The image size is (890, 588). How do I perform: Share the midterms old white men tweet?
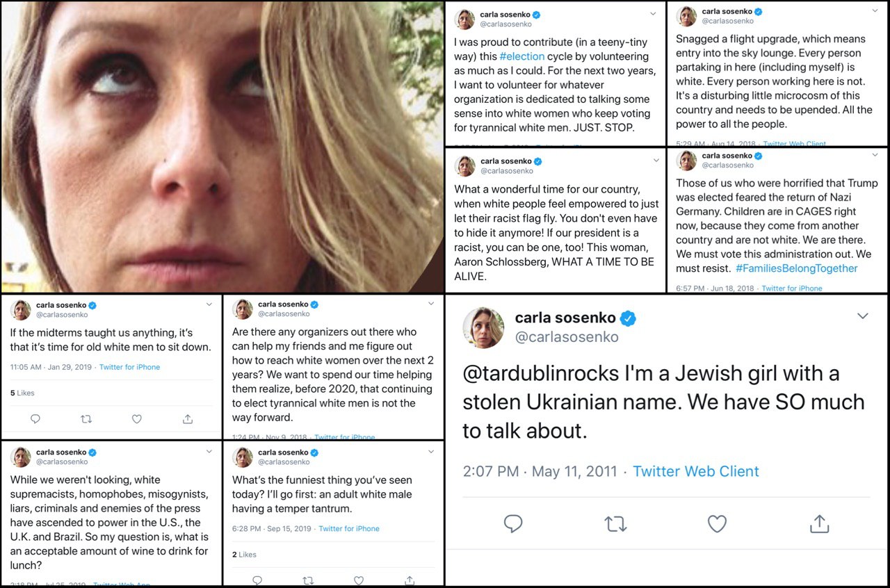[x=187, y=419]
